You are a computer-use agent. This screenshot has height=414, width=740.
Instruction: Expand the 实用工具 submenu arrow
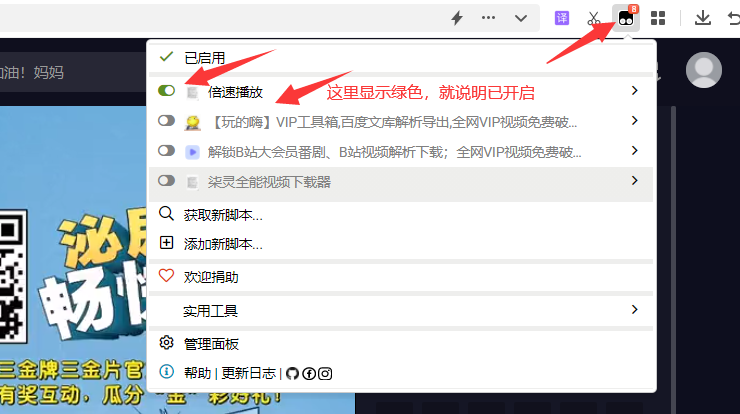635,309
